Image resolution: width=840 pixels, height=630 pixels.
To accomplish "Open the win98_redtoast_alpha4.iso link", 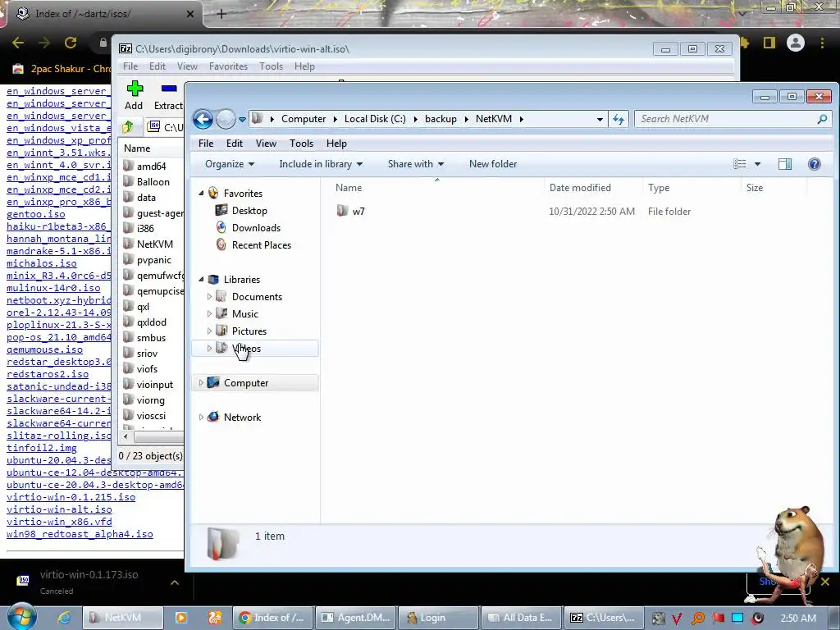I will tap(80, 534).
